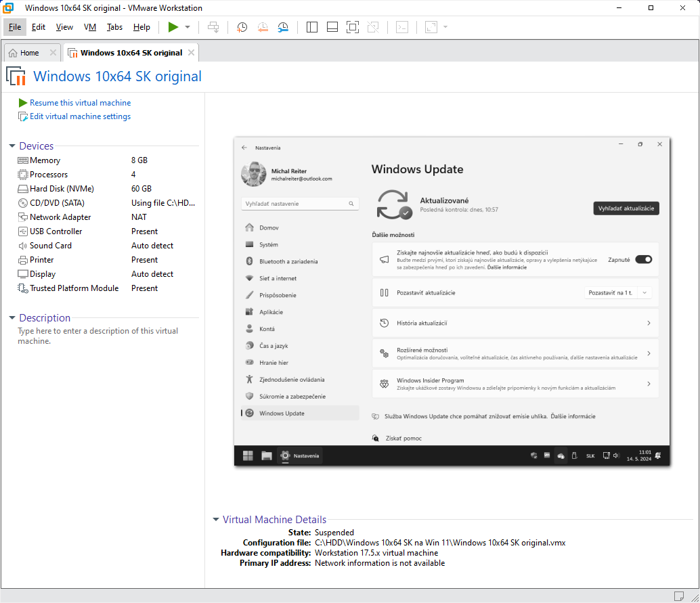Switch to the Home tab
The width and height of the screenshot is (700, 603).
point(24,53)
